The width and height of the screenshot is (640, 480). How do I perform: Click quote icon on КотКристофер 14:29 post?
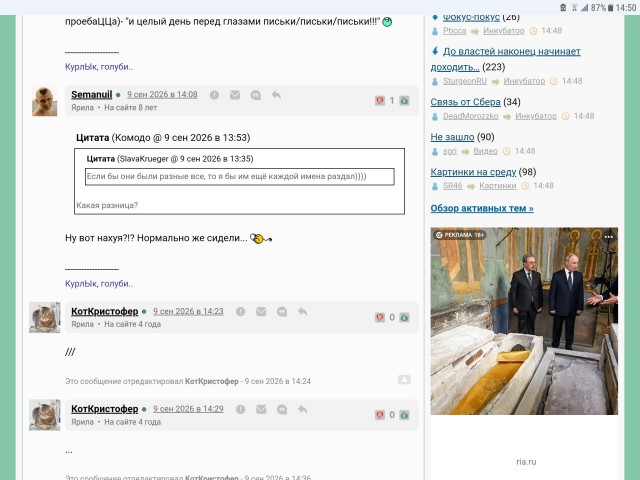[282, 409]
